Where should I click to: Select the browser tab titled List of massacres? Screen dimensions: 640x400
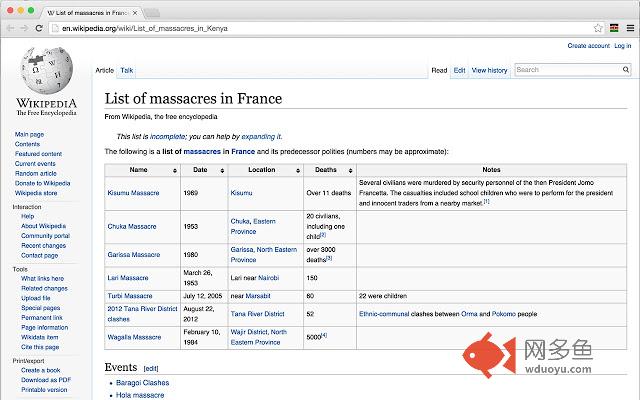coord(92,13)
